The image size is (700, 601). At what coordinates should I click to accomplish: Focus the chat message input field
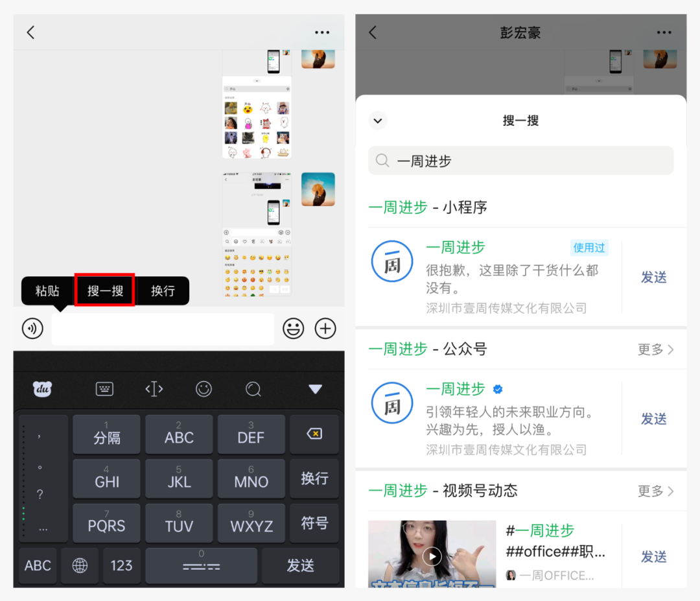click(163, 329)
